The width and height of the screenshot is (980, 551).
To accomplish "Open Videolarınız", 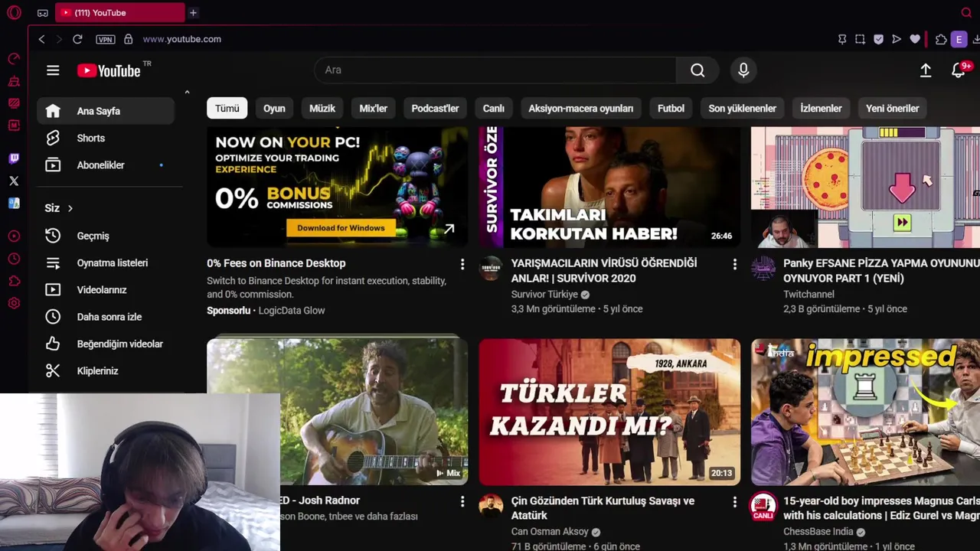I will click(x=106, y=290).
